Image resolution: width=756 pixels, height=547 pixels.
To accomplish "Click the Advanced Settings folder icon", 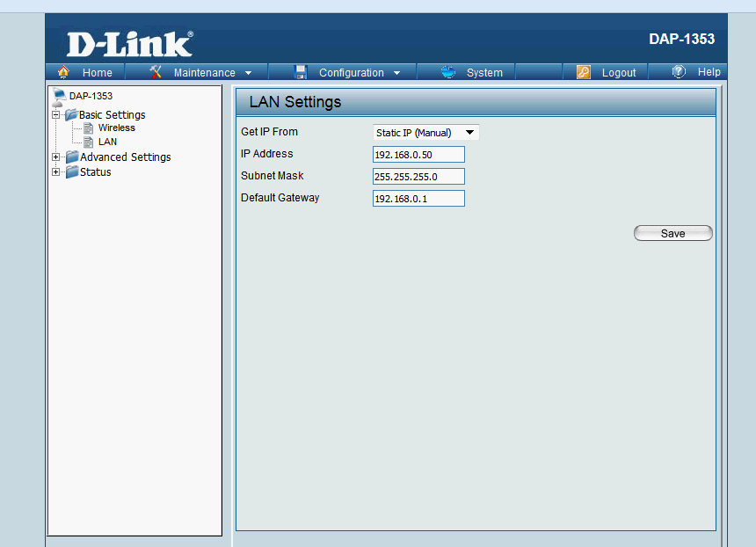I will pyautogui.click(x=72, y=157).
